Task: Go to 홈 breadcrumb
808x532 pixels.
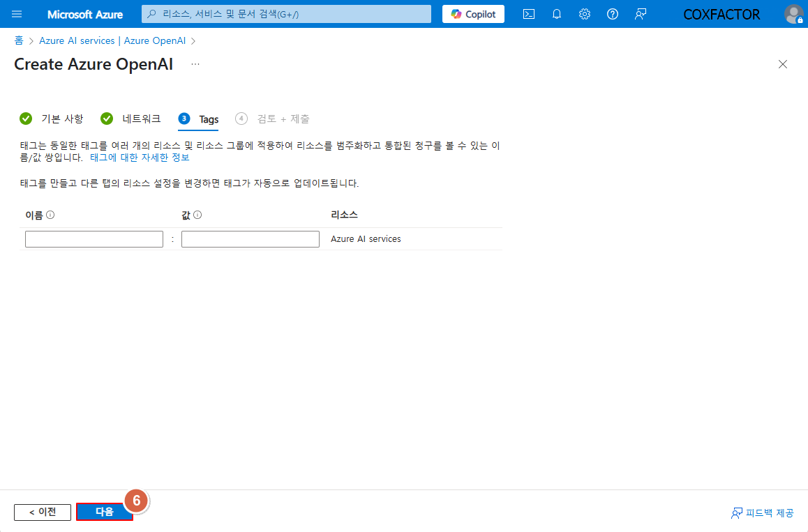Action: click(19, 40)
